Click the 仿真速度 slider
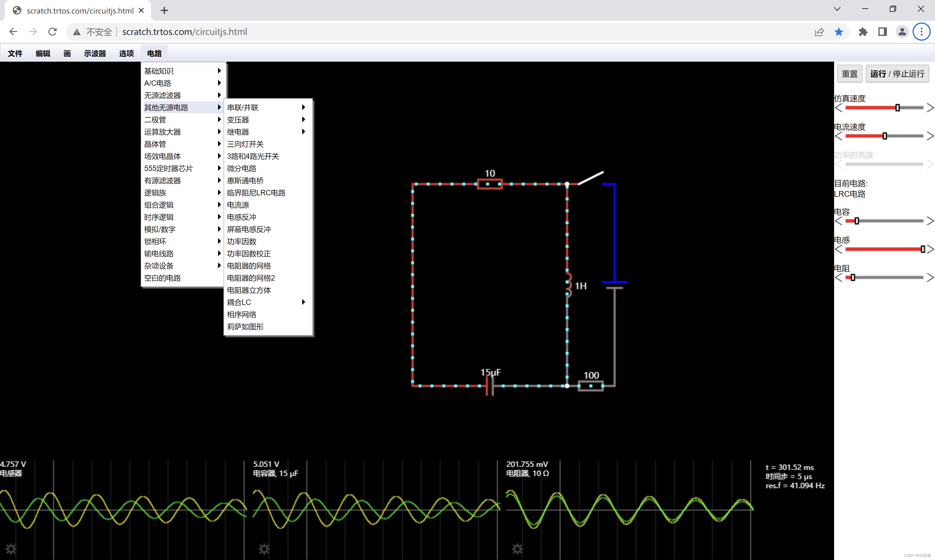 tap(884, 108)
